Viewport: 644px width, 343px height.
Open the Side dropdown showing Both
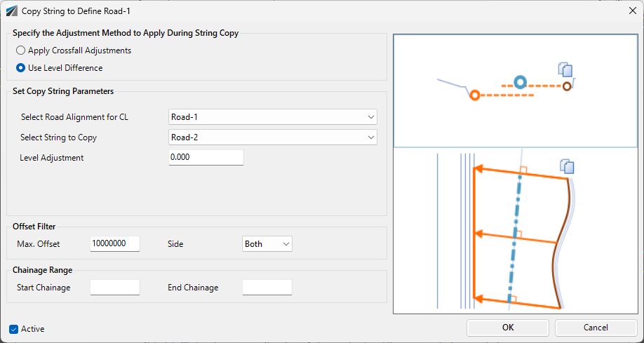(267, 243)
